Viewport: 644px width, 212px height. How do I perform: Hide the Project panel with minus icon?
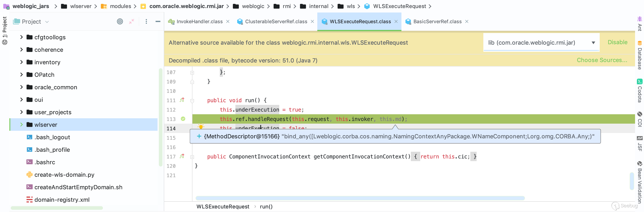point(158,21)
